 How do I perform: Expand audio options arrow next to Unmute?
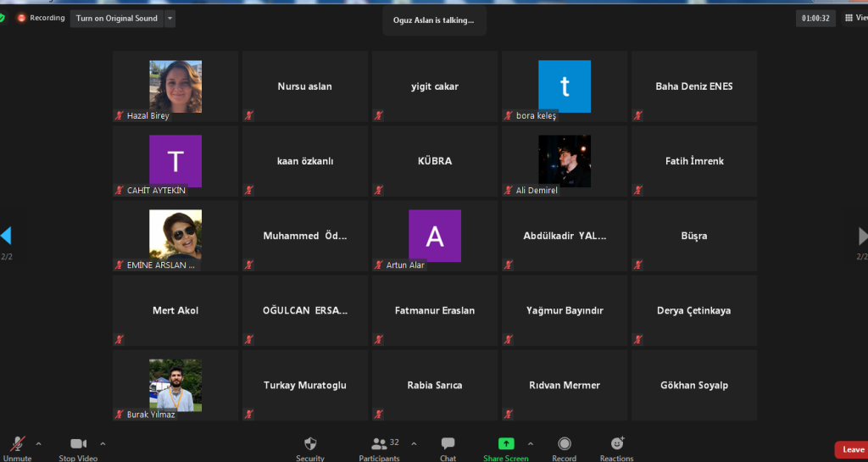(38, 443)
